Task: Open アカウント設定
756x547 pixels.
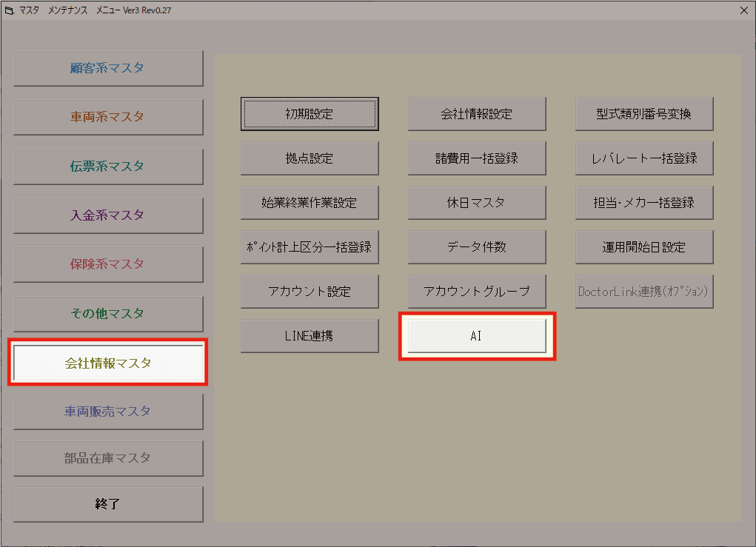Action: (x=310, y=292)
